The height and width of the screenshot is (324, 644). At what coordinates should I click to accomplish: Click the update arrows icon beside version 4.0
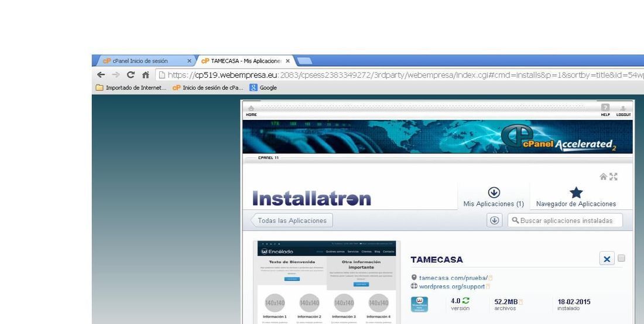point(466,301)
